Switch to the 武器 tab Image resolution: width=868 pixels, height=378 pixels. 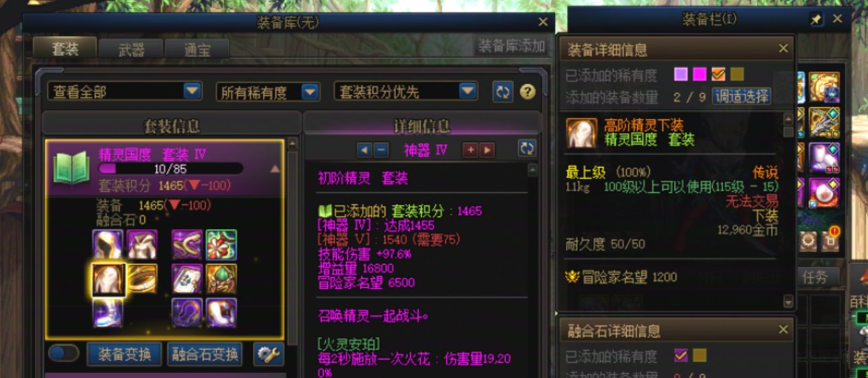tap(131, 49)
